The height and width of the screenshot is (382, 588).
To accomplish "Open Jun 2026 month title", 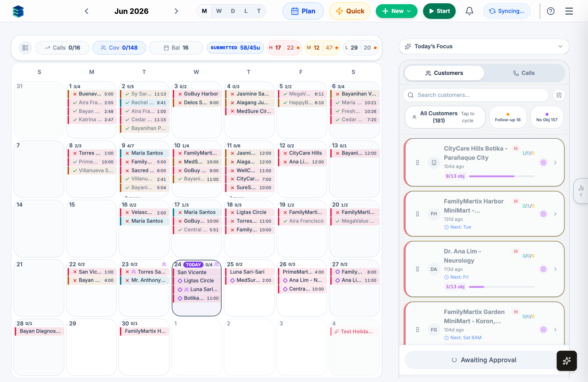I will 131,11.
